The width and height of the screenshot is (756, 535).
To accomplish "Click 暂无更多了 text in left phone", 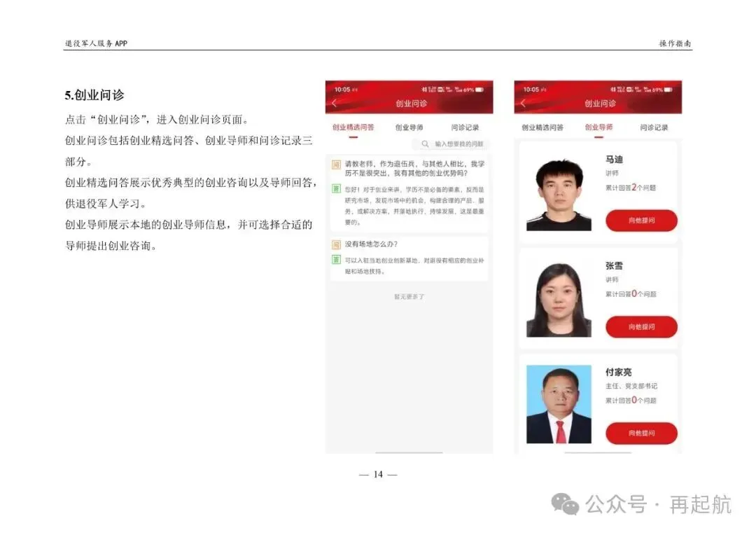I will pos(409,297).
